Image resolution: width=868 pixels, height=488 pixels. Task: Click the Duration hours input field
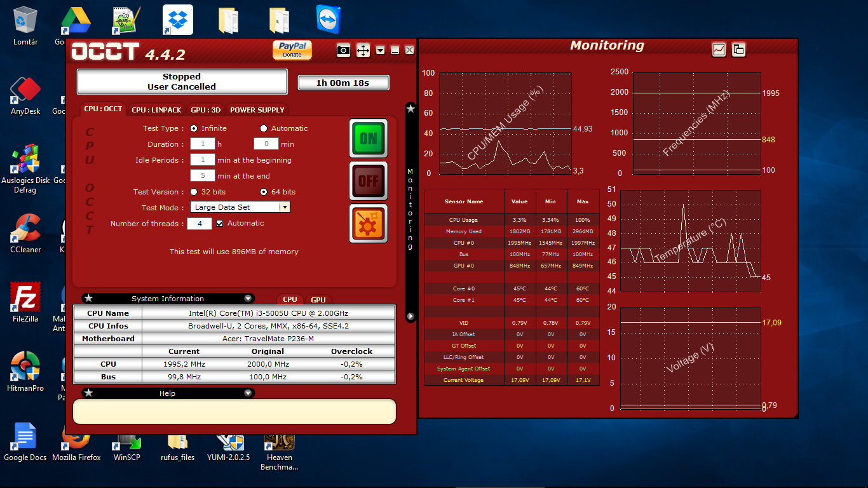203,144
